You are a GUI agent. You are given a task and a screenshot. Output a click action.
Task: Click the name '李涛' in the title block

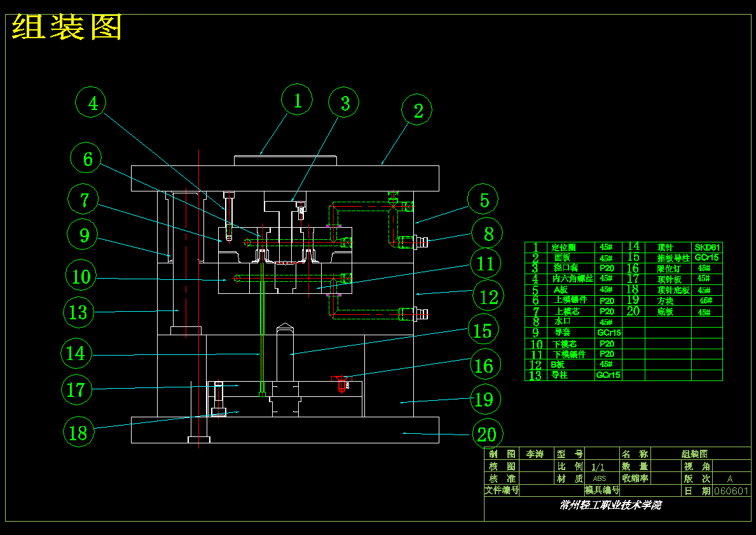click(533, 454)
